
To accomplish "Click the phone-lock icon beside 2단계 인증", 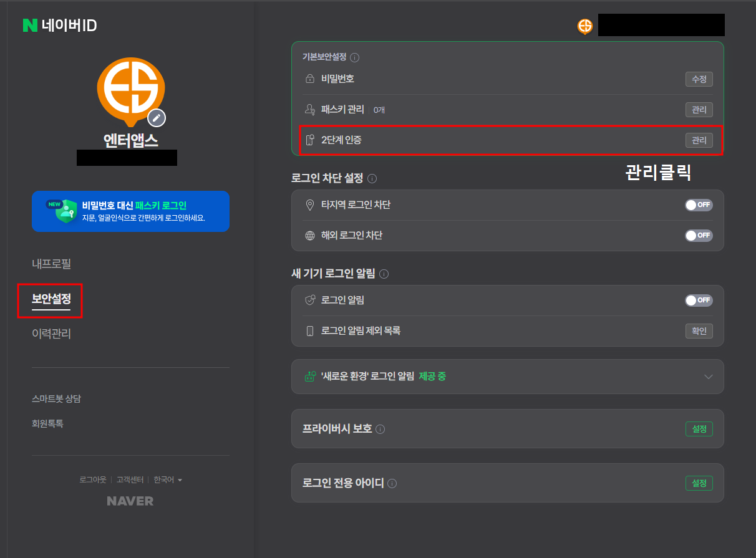I will pyautogui.click(x=309, y=140).
